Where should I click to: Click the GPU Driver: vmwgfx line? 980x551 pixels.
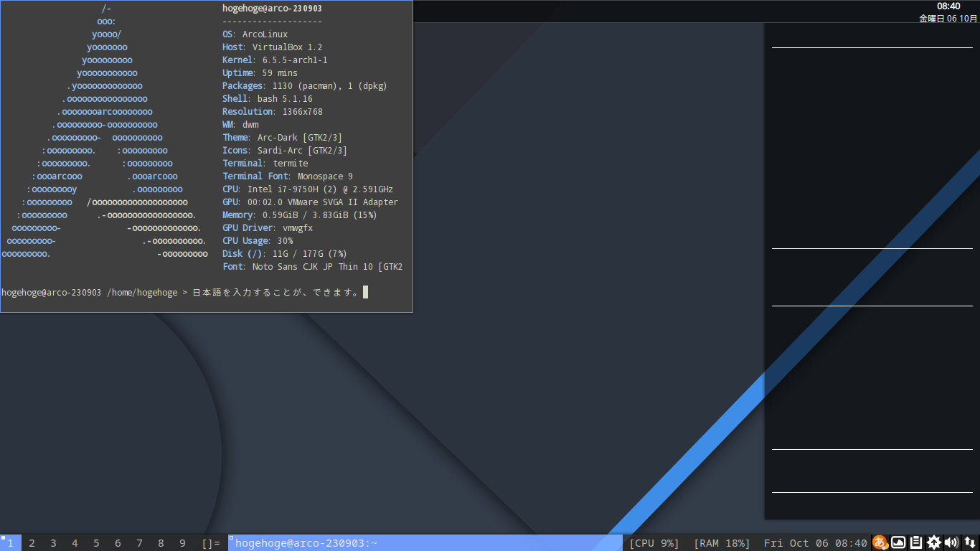(x=268, y=227)
